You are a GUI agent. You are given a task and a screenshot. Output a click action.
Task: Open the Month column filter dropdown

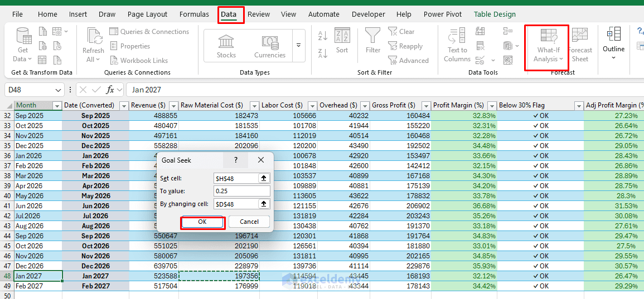(x=57, y=105)
